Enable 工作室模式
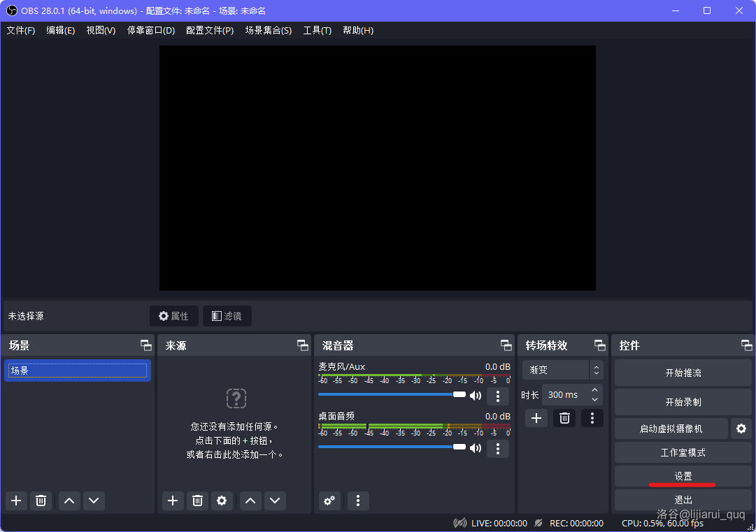Image resolution: width=756 pixels, height=532 pixels. [683, 452]
